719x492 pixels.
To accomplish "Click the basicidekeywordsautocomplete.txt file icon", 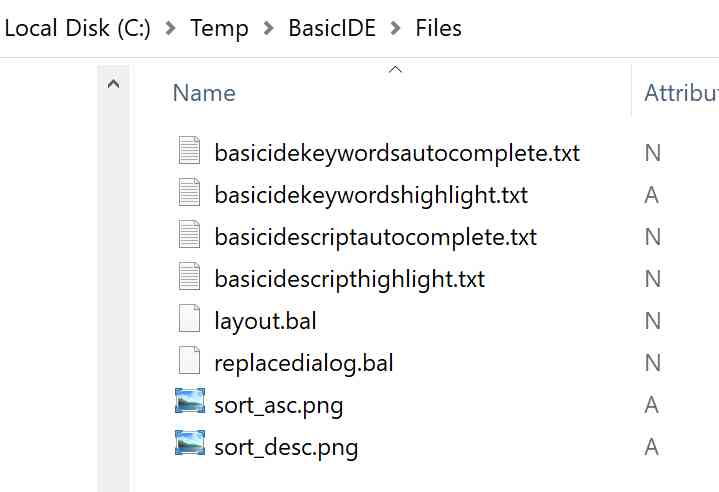I will click(189, 152).
